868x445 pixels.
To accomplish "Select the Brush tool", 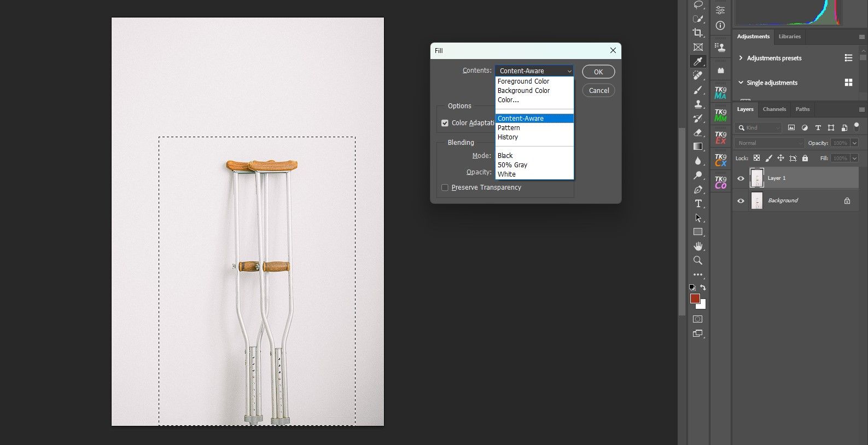I will [x=698, y=90].
